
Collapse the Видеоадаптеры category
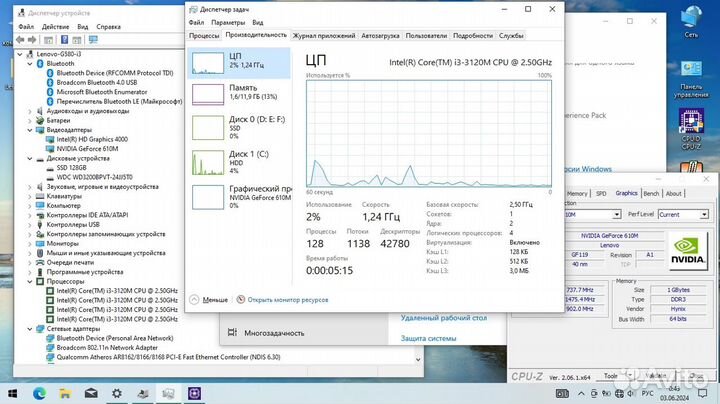30,130
